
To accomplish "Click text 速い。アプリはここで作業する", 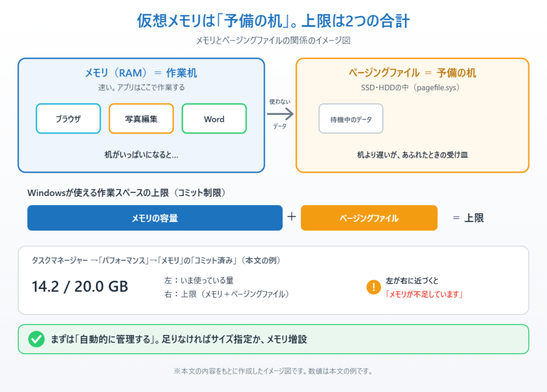I will click(x=141, y=88).
